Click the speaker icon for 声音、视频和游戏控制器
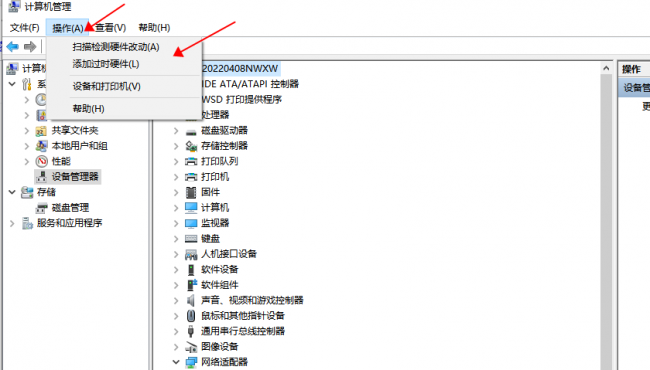The image size is (650, 370). click(191, 300)
